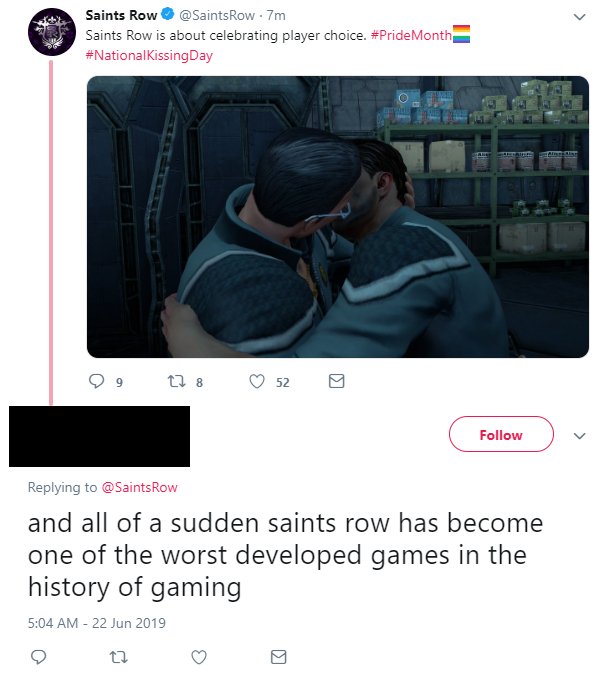Follow the reply author
Image resolution: width=611 pixels, height=674 pixels.
pos(501,434)
